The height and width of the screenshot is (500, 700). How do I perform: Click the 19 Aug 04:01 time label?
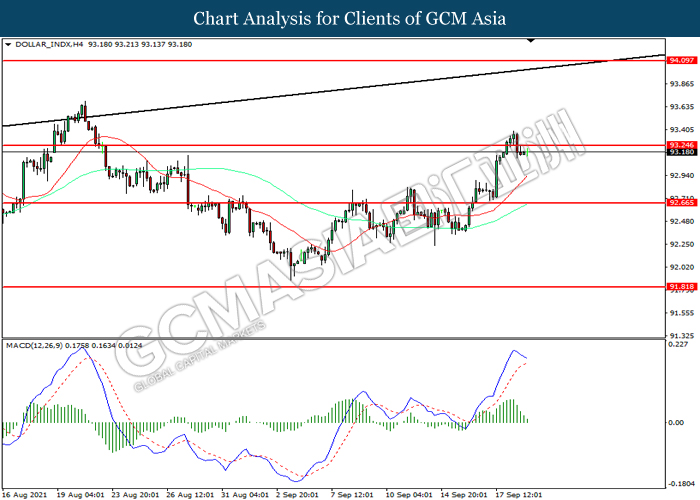[x=80, y=495]
